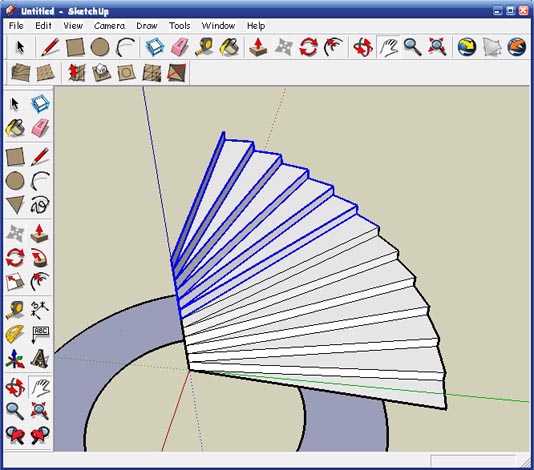534x470 pixels.
Task: Pick the Scale tool
Action: (15, 282)
